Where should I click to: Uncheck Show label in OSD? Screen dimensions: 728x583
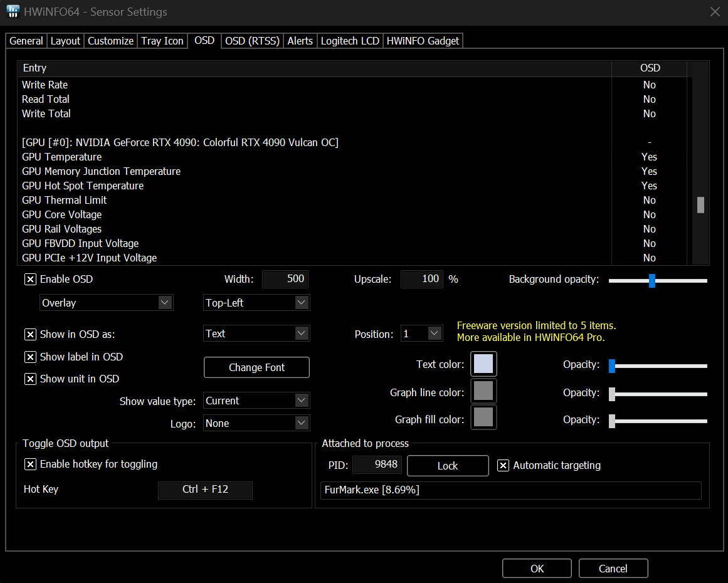click(30, 357)
